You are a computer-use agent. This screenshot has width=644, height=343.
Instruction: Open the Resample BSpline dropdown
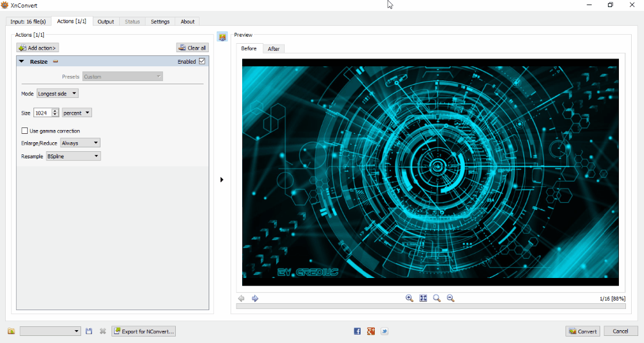click(x=73, y=156)
